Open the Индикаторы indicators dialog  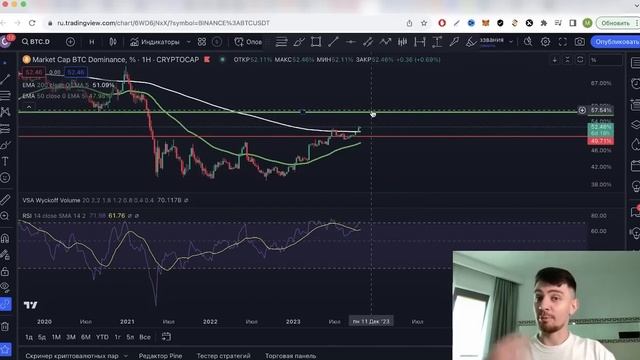(155, 42)
